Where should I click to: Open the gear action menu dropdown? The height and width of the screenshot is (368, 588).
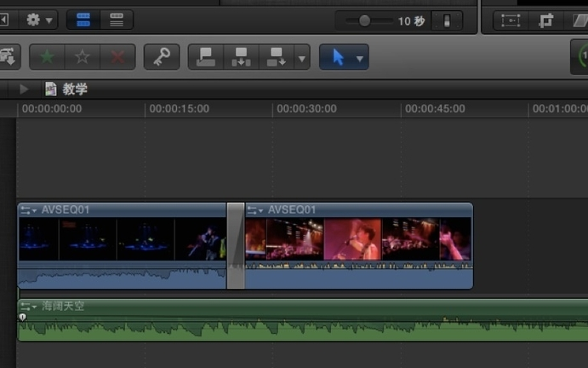[x=38, y=20]
